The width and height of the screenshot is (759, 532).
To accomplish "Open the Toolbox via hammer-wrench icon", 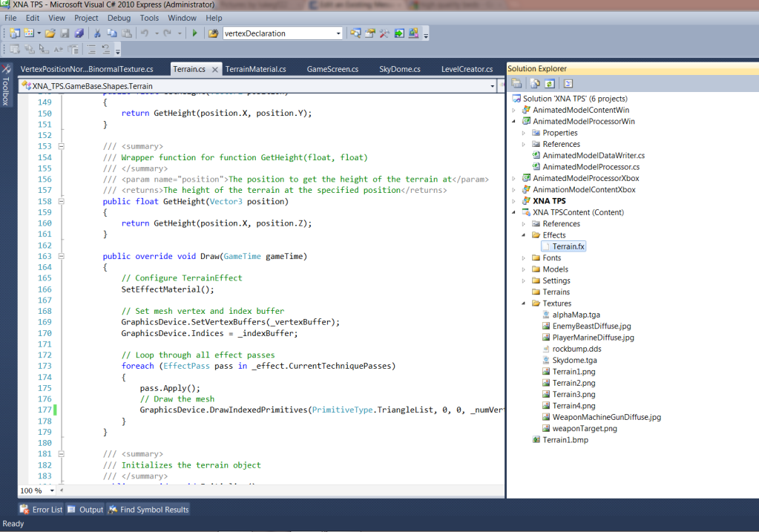I will coord(385,33).
